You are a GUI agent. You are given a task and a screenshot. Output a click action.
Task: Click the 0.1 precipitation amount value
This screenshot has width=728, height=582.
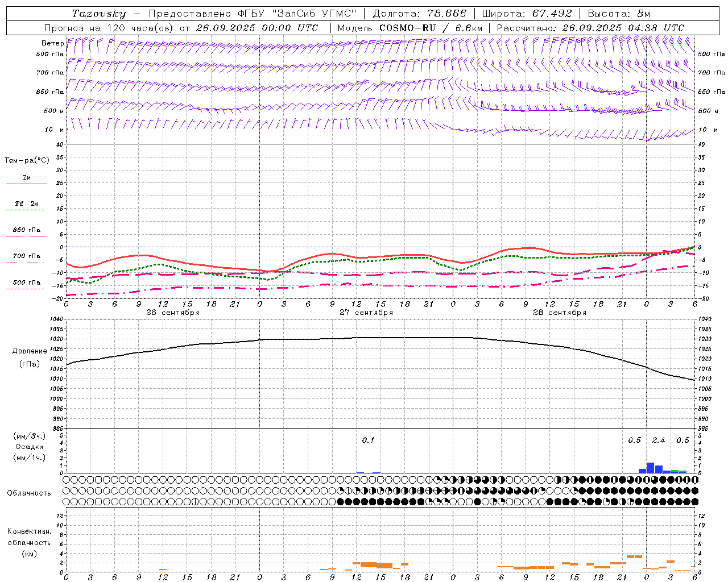pos(368,440)
